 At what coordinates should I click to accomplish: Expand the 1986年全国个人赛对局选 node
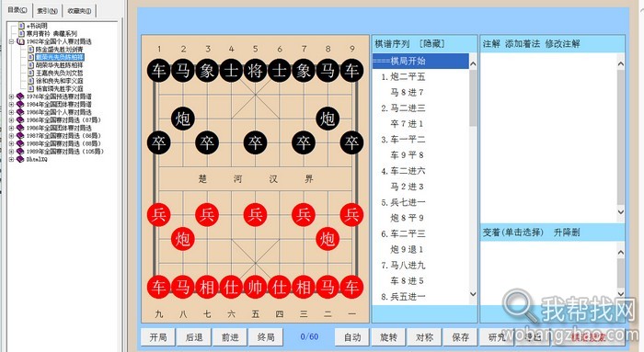11,112
